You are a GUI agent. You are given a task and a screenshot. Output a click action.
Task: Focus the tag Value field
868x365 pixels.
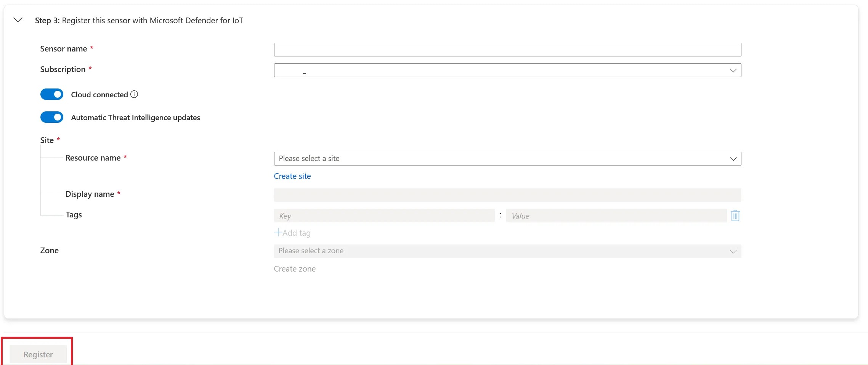click(616, 215)
